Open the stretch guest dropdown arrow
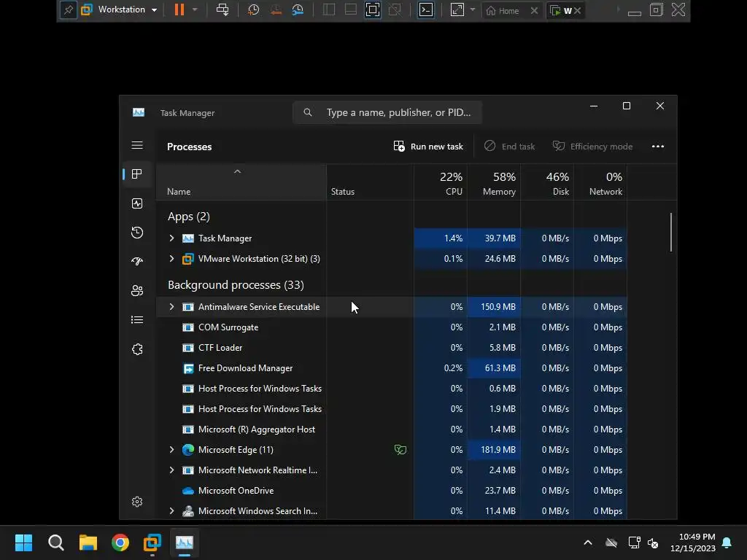Screen dimensions: 747x560 [473, 9]
